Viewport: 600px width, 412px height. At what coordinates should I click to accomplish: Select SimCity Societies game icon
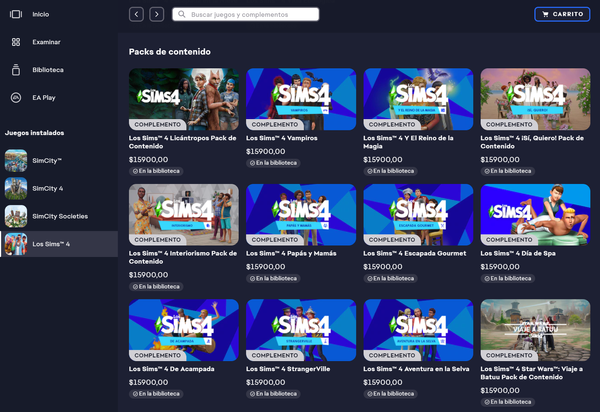pyautogui.click(x=16, y=216)
